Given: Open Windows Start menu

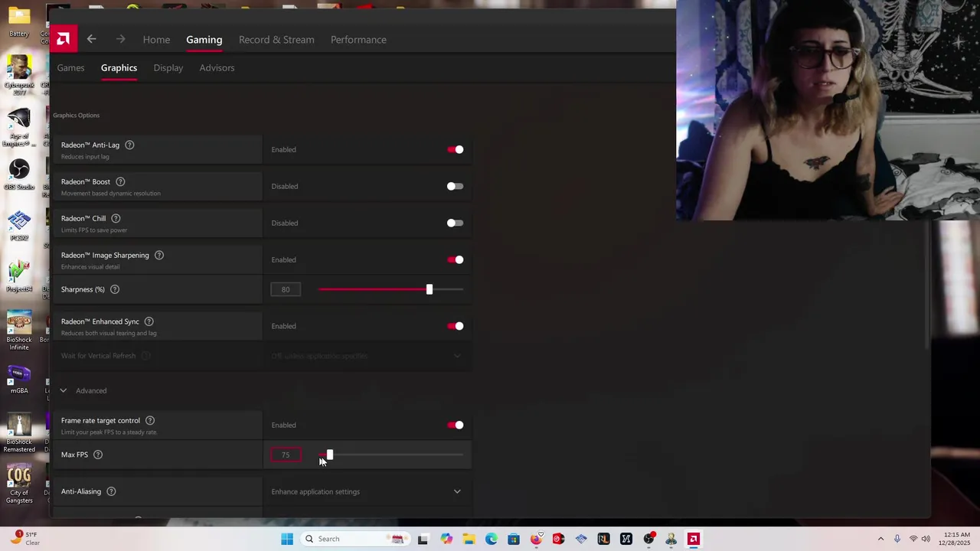Looking at the screenshot, I should point(287,539).
